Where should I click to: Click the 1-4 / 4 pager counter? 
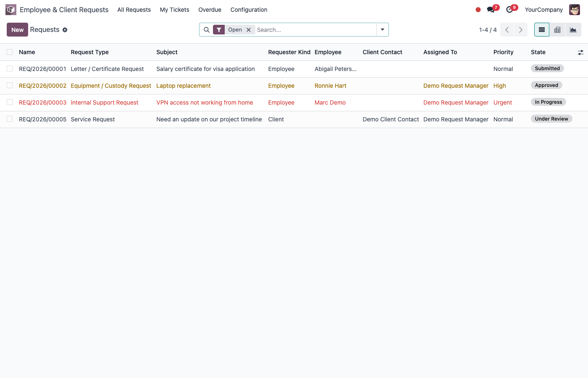(488, 30)
